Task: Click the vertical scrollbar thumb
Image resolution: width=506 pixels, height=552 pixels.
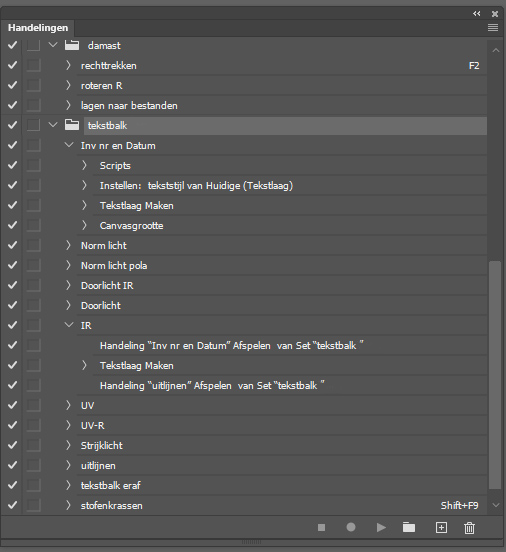Action: point(495,375)
